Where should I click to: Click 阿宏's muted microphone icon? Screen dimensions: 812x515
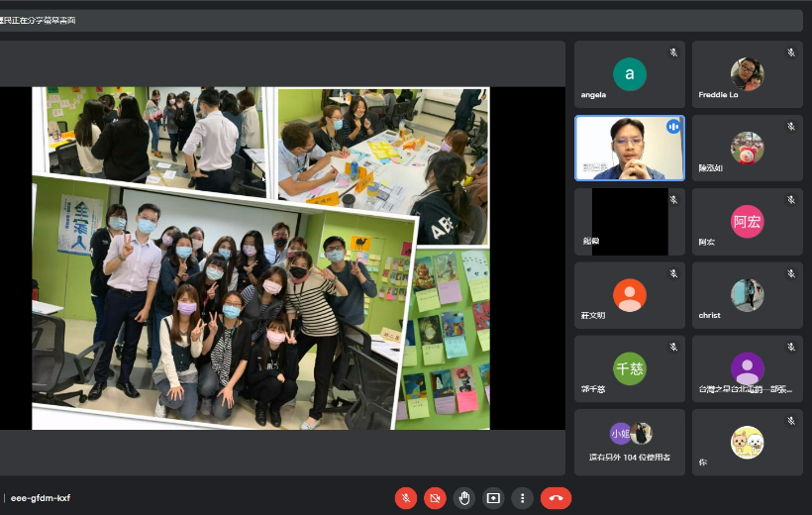(791, 200)
